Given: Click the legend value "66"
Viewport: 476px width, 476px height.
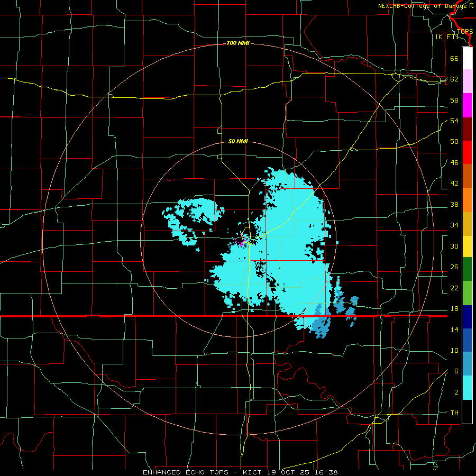Looking at the screenshot, I should [x=454, y=58].
